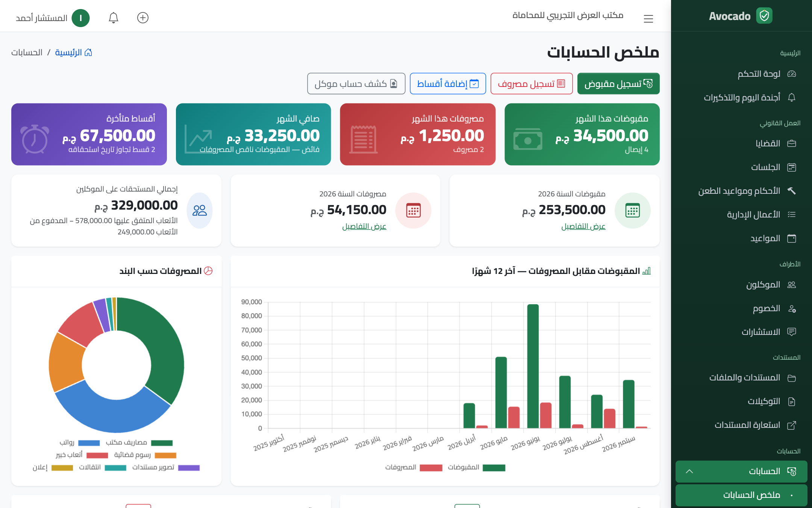The height and width of the screenshot is (508, 812).
Task: Click the green calendar icon for مقبوضات السنة
Action: (x=633, y=210)
